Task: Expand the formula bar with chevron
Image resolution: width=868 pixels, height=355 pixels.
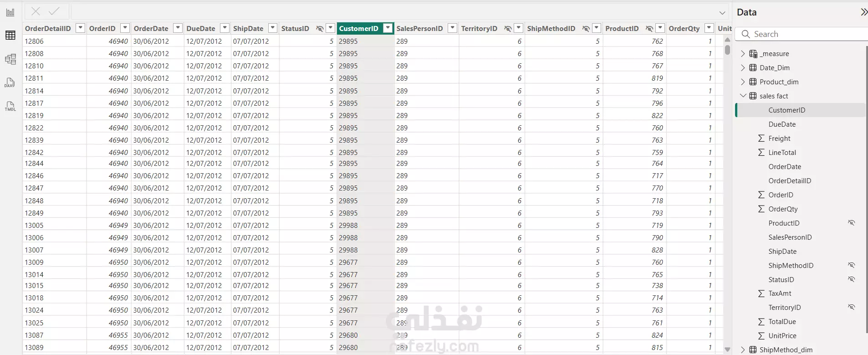Action: pos(722,13)
